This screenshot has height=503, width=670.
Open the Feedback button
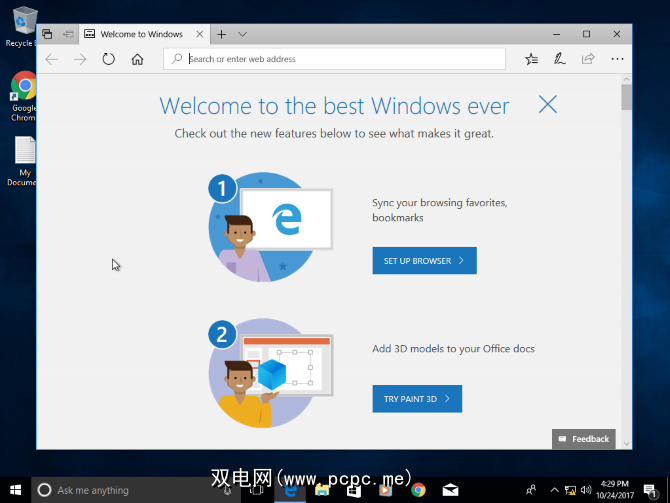[x=584, y=439]
